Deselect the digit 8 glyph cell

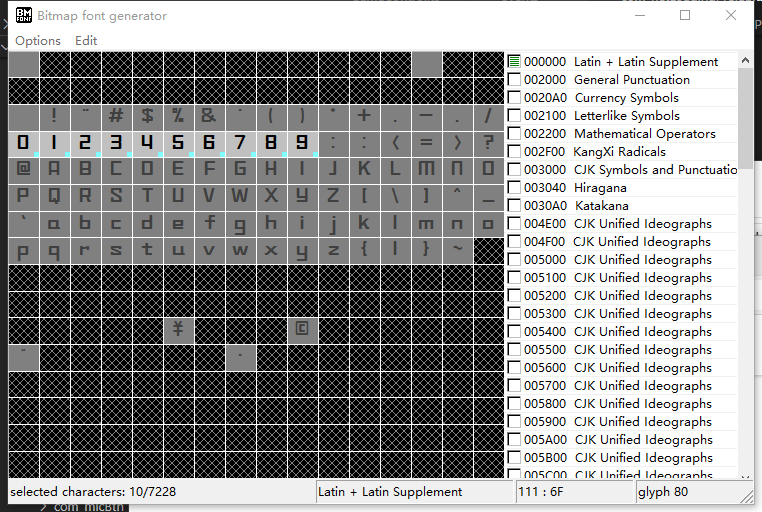click(x=272, y=143)
